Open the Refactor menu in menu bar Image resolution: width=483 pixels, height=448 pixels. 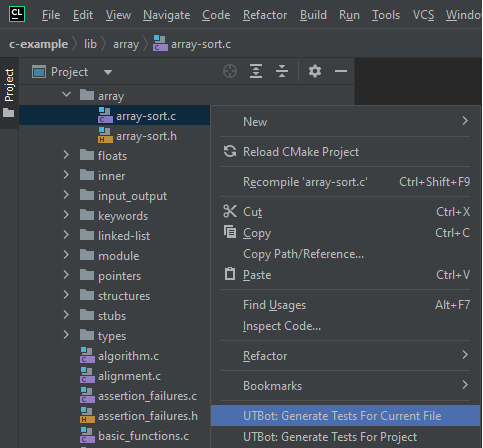tap(265, 15)
